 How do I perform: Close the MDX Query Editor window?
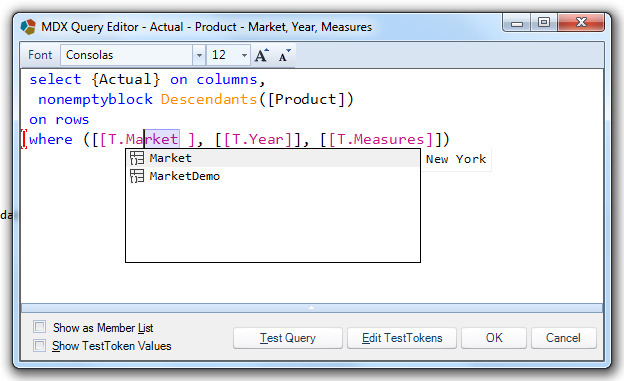581,22
